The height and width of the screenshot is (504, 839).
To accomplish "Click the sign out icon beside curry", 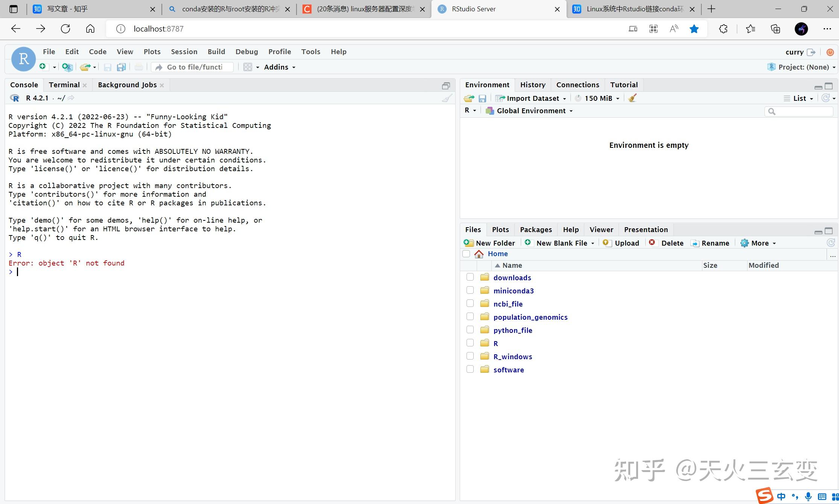I will coord(811,52).
